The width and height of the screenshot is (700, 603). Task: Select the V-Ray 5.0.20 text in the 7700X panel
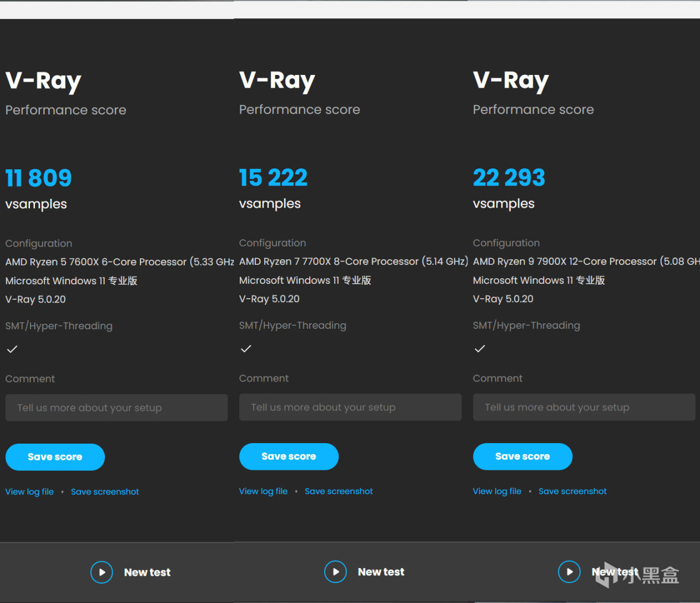pos(269,299)
